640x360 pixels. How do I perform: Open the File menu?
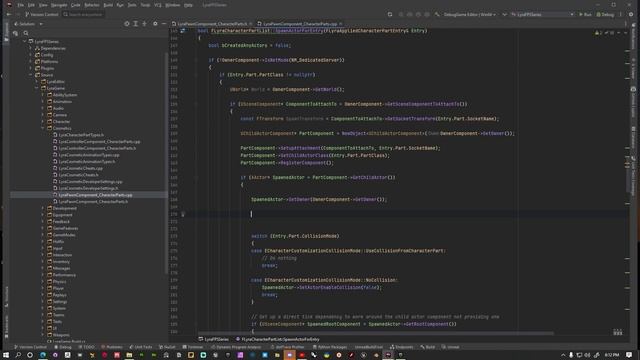pyautogui.click(x=20, y=5)
